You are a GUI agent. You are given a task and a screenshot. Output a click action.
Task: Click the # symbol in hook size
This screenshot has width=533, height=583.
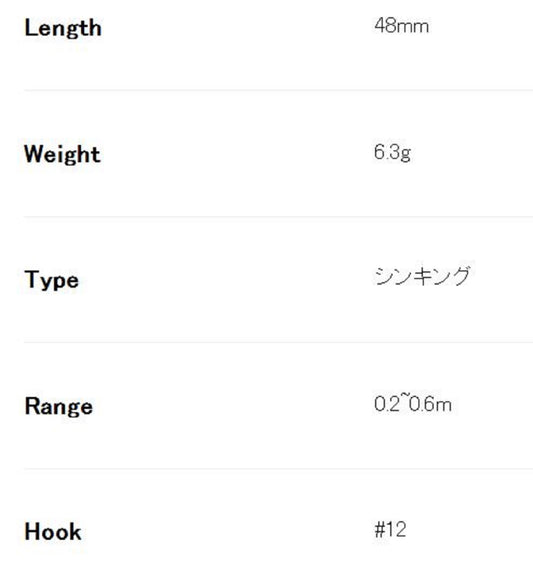380,529
